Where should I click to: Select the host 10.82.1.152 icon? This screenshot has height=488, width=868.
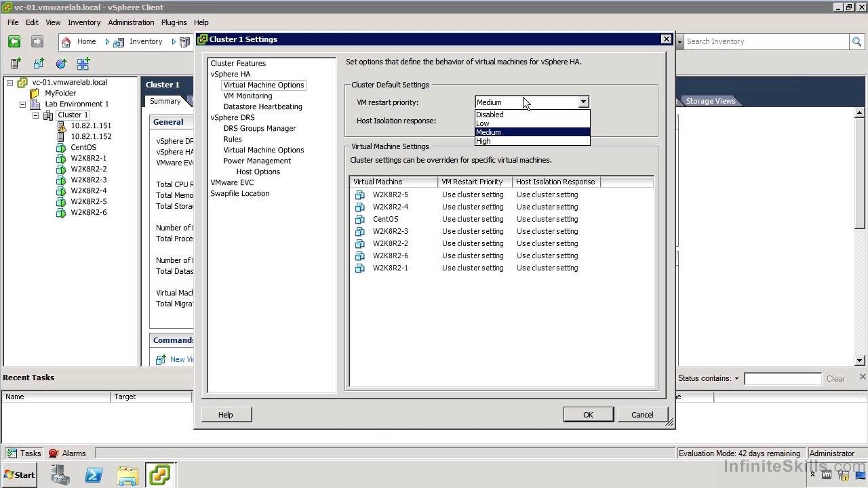61,137
